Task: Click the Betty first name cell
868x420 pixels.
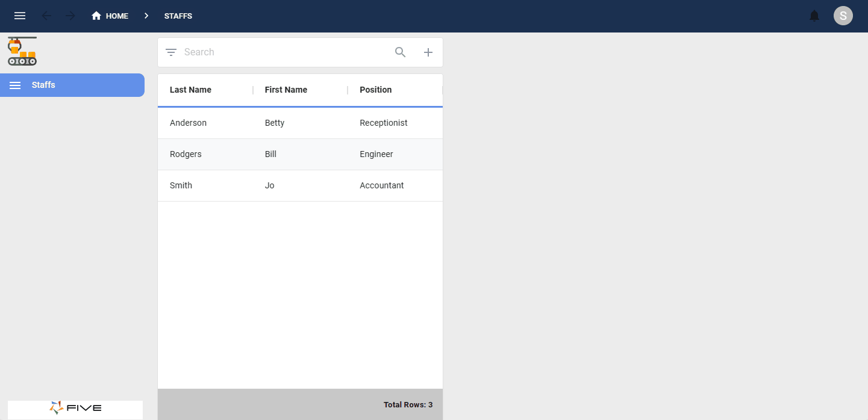Action: [275, 123]
